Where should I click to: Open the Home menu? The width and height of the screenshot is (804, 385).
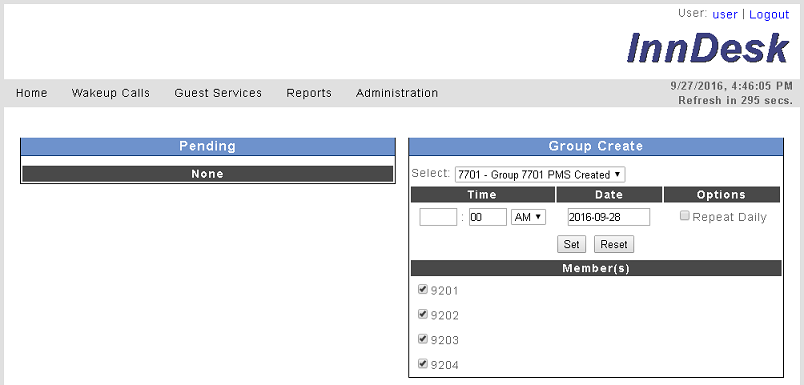(x=32, y=93)
